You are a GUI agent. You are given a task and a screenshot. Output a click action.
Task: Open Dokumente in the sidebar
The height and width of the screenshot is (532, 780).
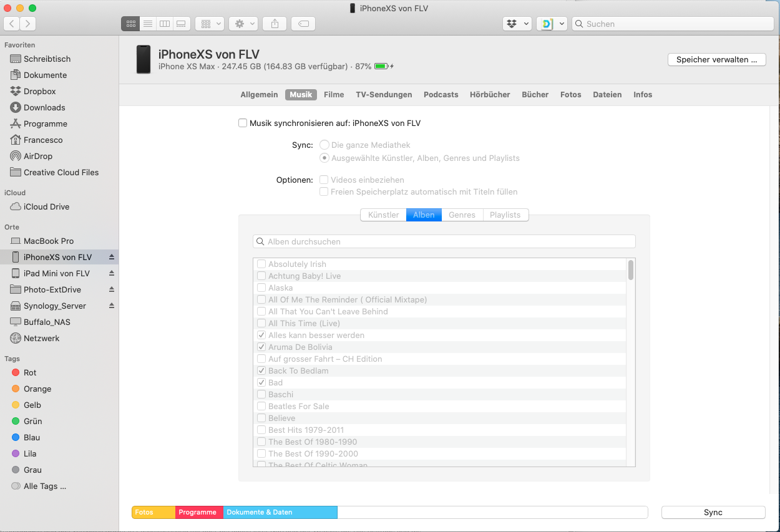pos(45,75)
